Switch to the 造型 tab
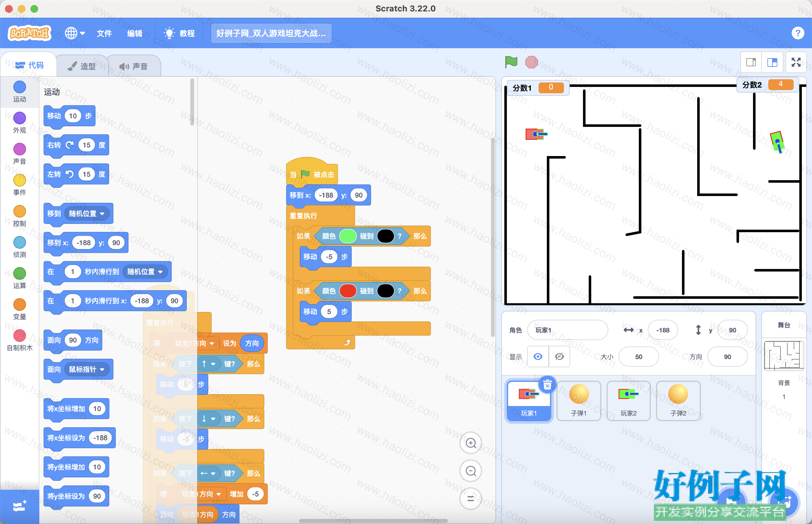812x524 pixels. tap(82, 66)
